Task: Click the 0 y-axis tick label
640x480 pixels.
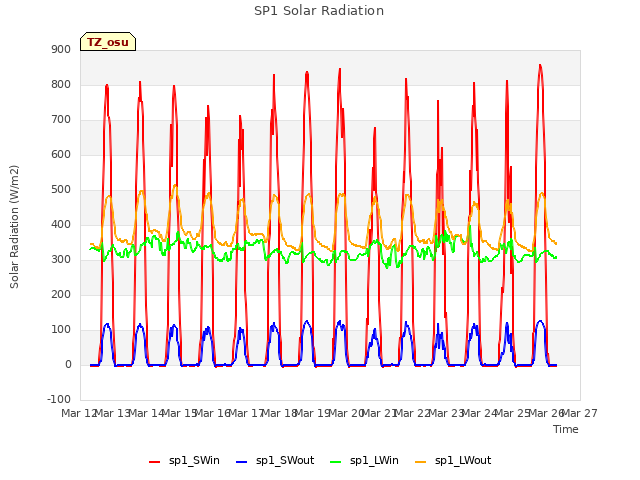Action: point(68,364)
